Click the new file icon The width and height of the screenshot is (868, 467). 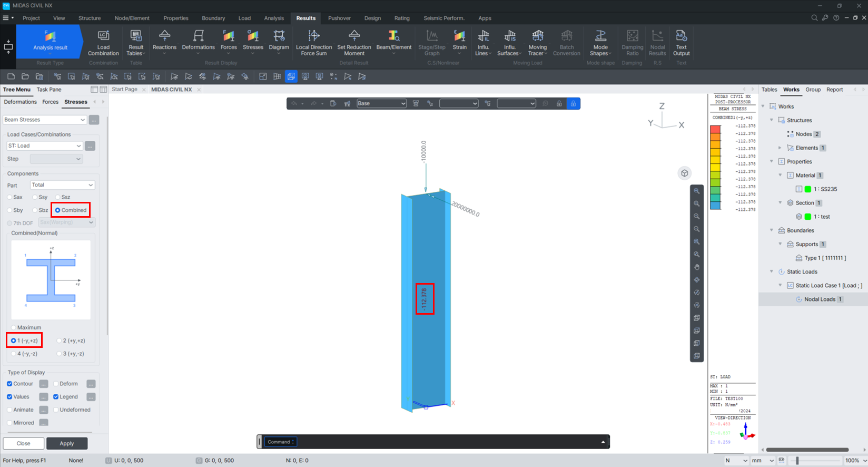click(11, 76)
